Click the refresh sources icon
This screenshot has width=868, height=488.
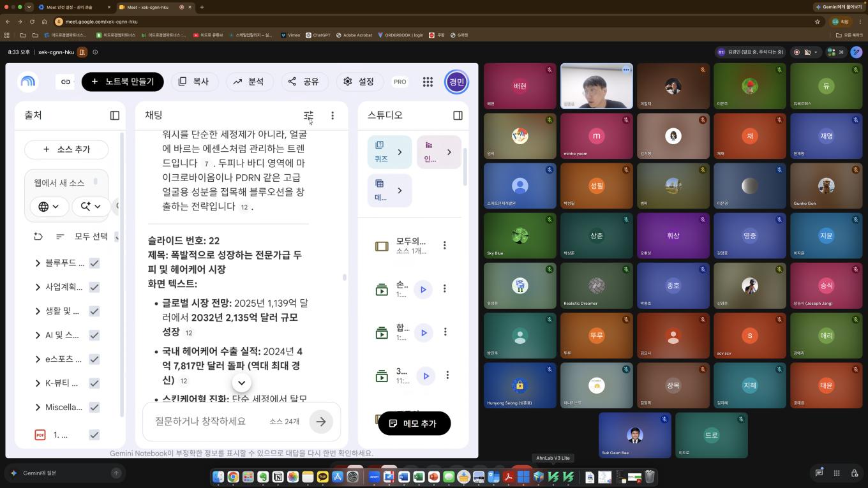click(x=38, y=236)
